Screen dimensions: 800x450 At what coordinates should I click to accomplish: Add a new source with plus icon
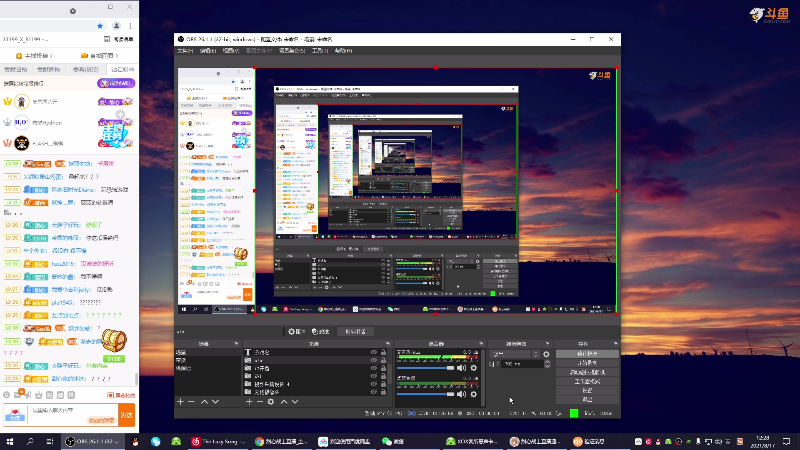(249, 402)
